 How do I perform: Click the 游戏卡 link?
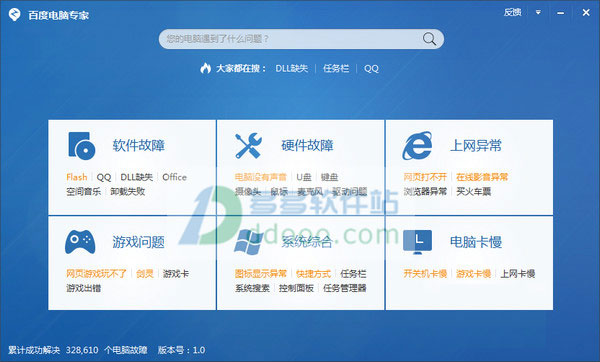tap(176, 274)
